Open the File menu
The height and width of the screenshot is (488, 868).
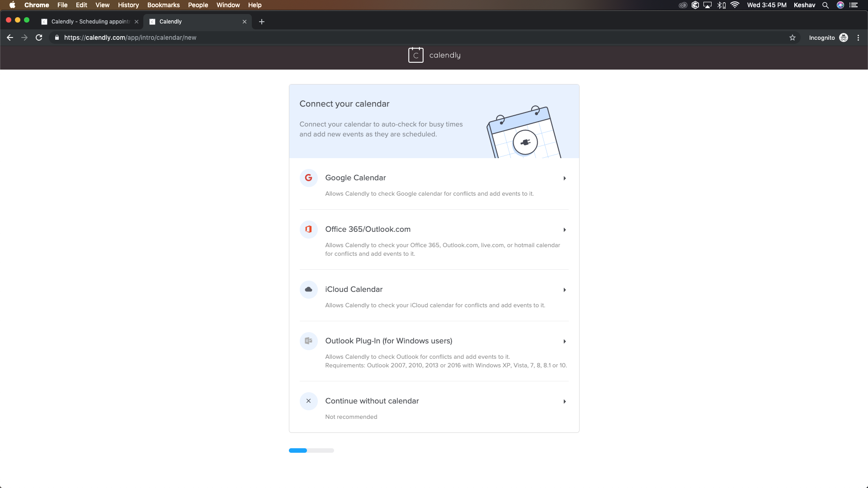coord(62,5)
